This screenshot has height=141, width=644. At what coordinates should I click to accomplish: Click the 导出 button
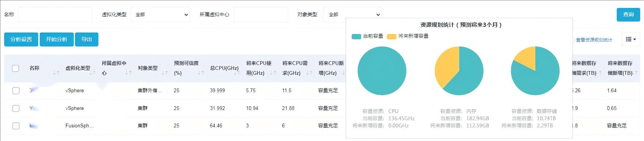pos(87,39)
